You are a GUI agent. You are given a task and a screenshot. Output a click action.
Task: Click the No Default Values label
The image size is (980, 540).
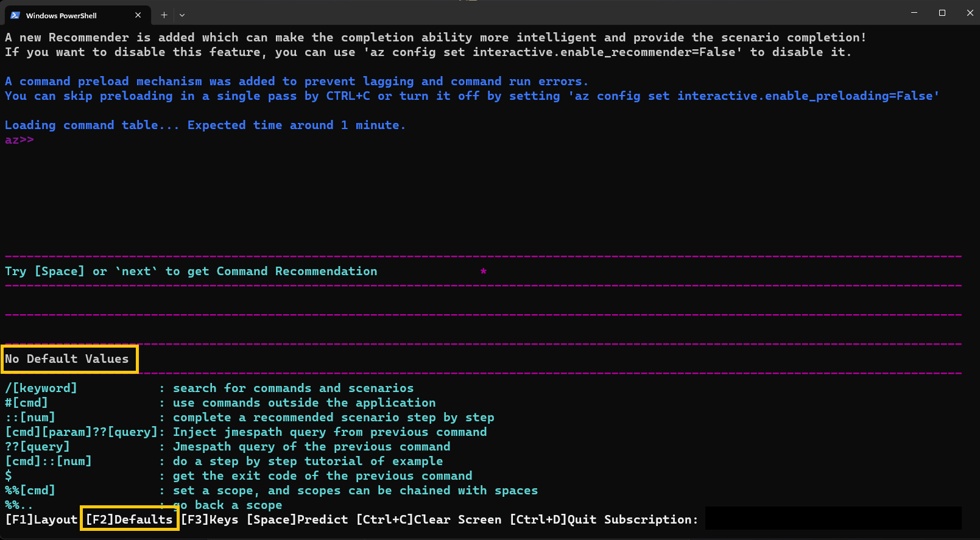pyautogui.click(x=67, y=359)
